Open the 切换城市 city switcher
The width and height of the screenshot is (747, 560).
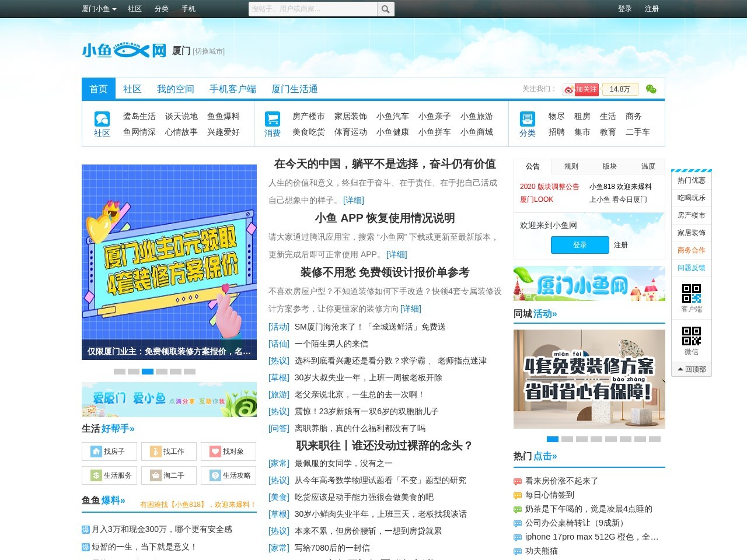[x=208, y=51]
